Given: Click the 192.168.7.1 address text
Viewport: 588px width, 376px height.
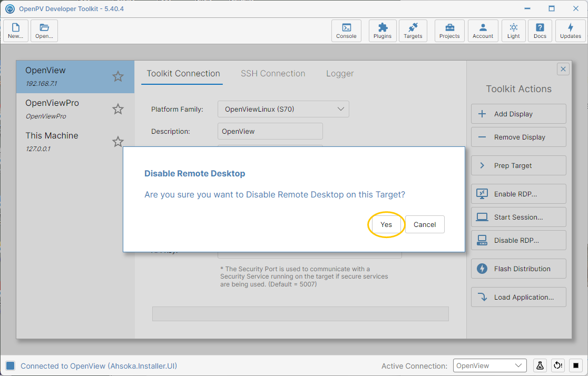Looking at the screenshot, I should pyautogui.click(x=41, y=84).
